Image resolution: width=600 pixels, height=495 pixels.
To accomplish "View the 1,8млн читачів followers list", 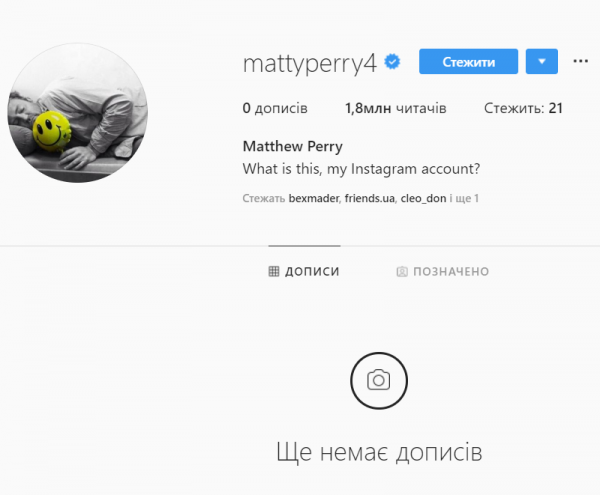I will click(x=396, y=108).
